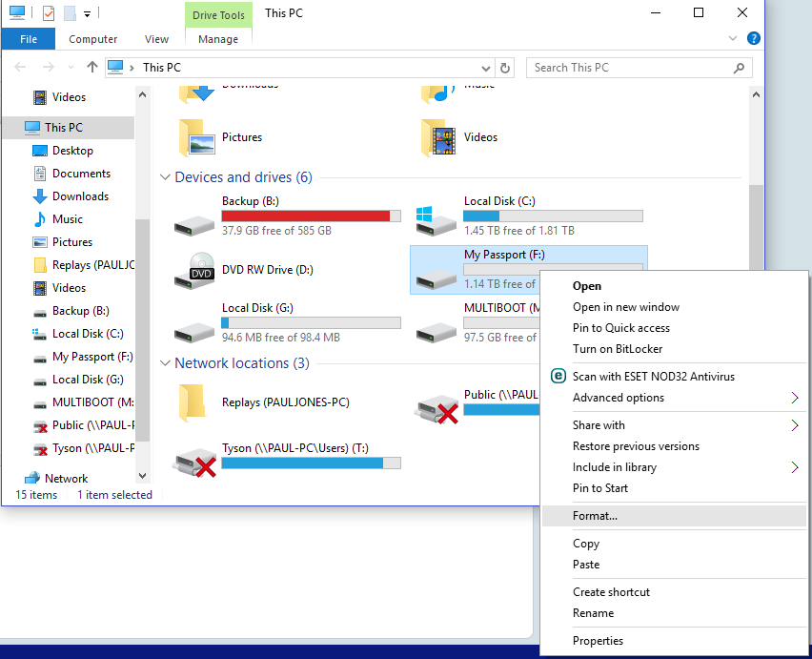Collapse the Network locations group

pos(165,363)
